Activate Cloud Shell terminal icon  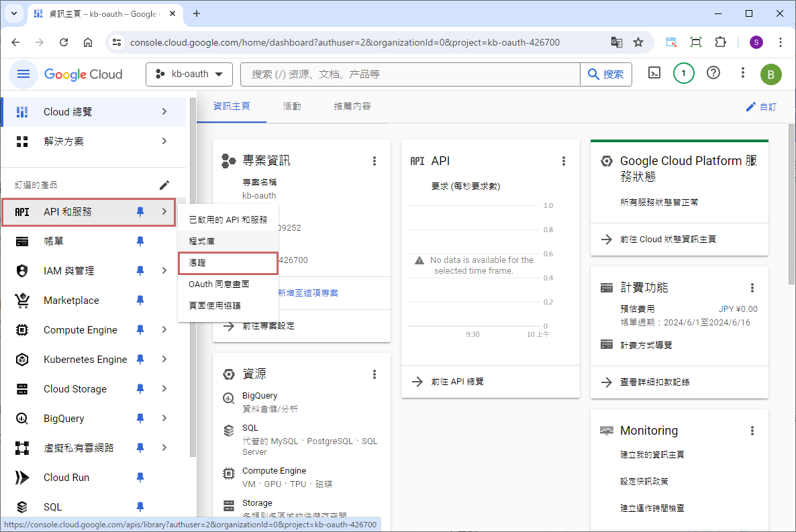654,74
